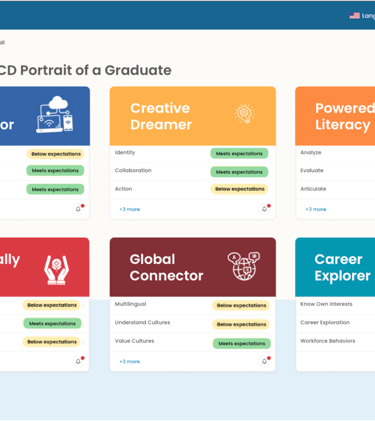375x421 pixels.
Task: Click the cloud devices icon on blue card
Action: tap(55, 115)
